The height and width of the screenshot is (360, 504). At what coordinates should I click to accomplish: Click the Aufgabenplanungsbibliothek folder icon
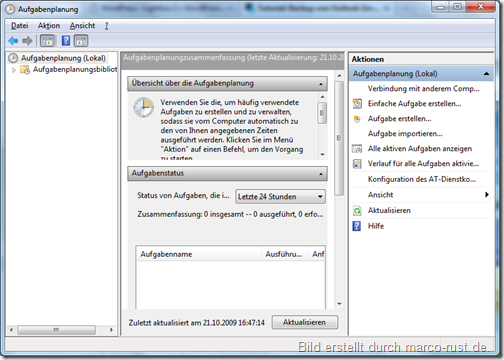[25, 70]
